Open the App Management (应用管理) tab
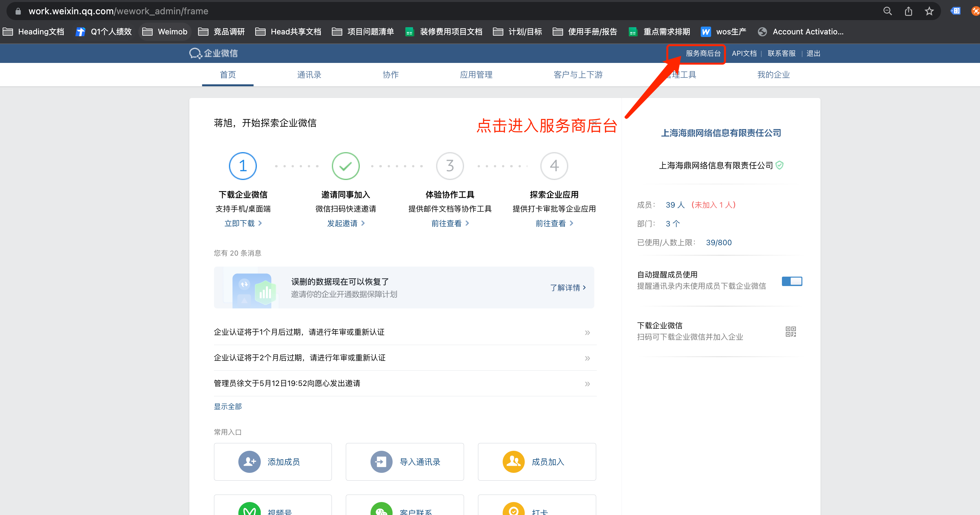Screen dimensions: 980x515 pos(476,75)
